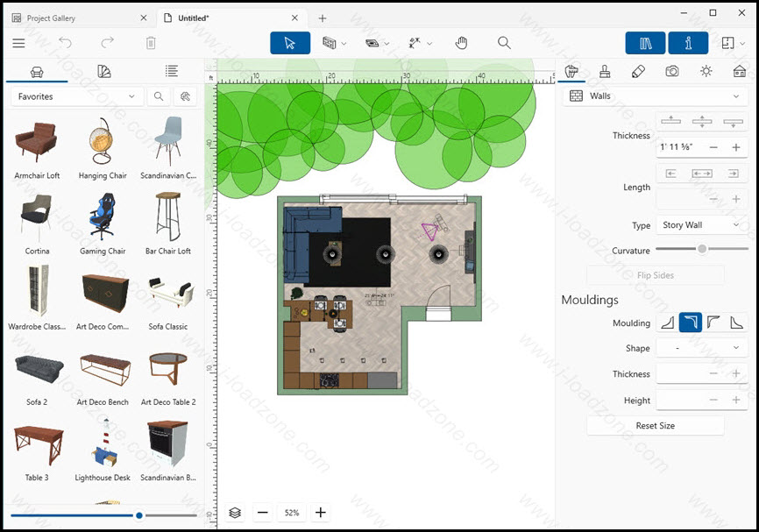Viewport: 759px width, 532px height.
Task: Adjust the Curvature slider handle
Action: click(x=701, y=249)
